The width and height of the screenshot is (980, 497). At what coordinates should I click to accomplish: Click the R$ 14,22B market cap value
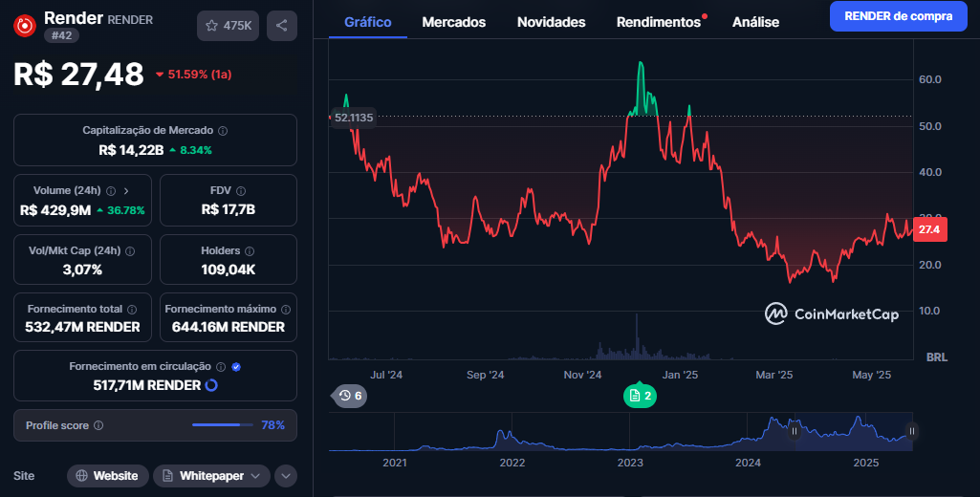(x=131, y=150)
